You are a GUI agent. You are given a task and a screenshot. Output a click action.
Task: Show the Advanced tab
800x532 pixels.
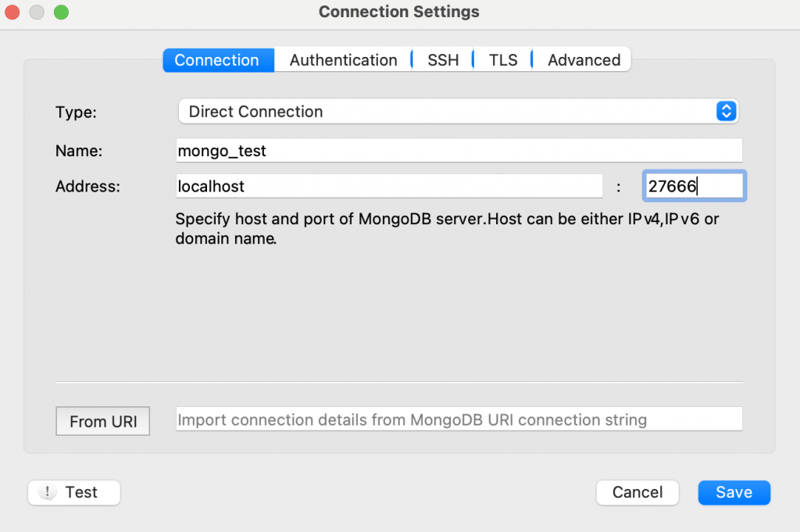tap(584, 60)
